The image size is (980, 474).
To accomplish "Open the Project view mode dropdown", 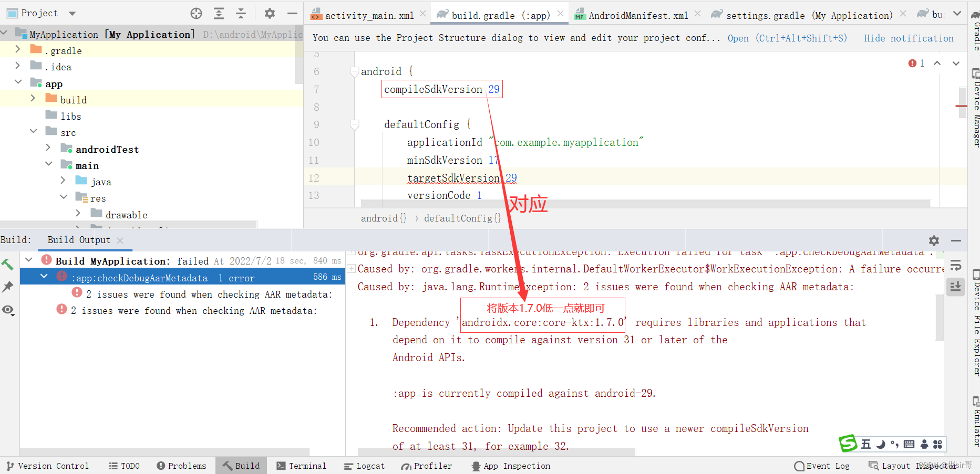I will click(72, 13).
